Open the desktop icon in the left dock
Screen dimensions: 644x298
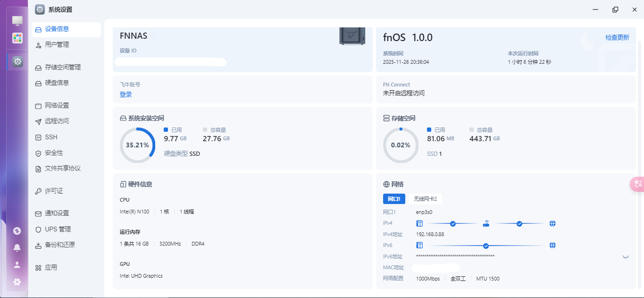17,21
